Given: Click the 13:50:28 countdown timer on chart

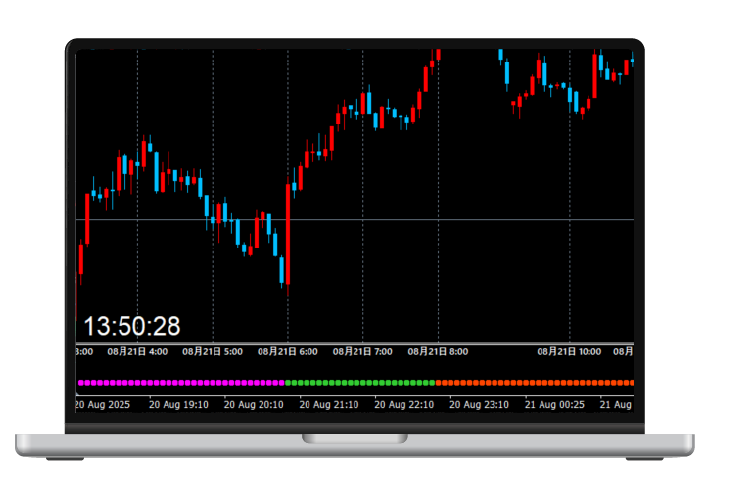Looking at the screenshot, I should [x=132, y=326].
